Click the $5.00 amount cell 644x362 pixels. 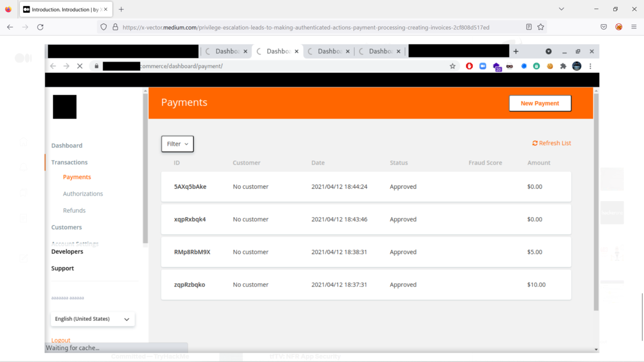point(535,252)
